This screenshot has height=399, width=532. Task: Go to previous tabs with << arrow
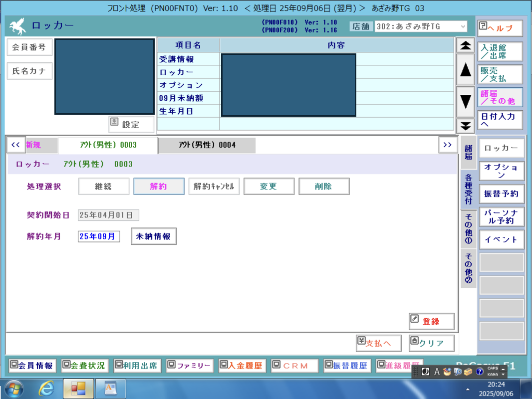(15, 145)
